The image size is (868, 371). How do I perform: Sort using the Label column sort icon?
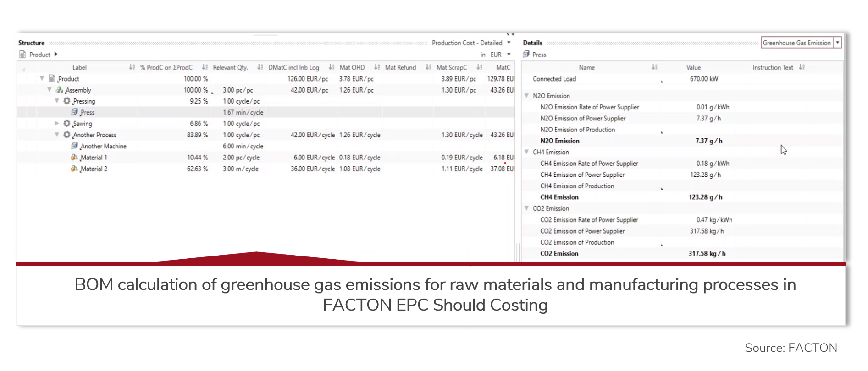pyautogui.click(x=132, y=67)
